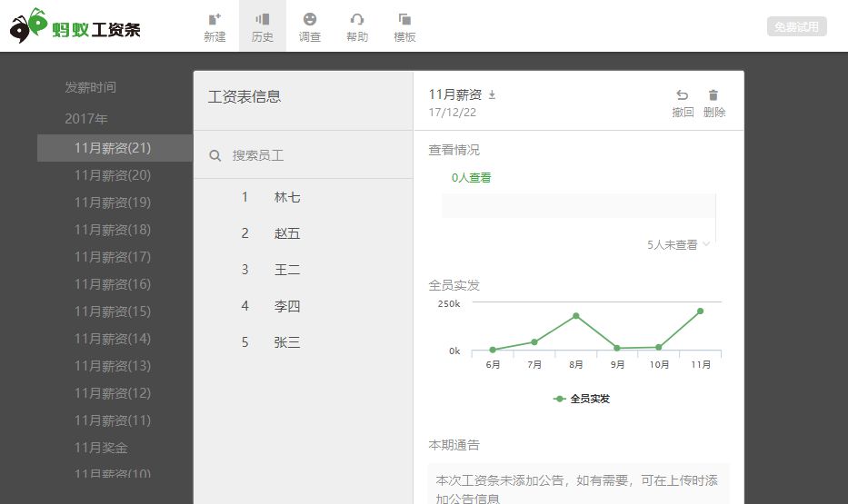Click the 撤回 (recall) arrow icon

[x=683, y=95]
